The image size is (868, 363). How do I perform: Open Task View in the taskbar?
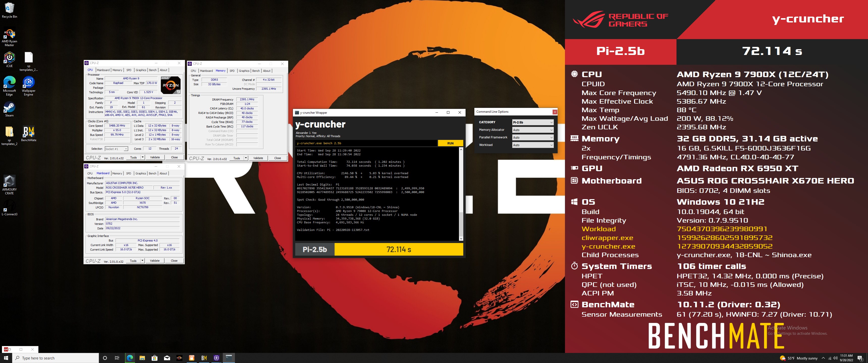117,358
